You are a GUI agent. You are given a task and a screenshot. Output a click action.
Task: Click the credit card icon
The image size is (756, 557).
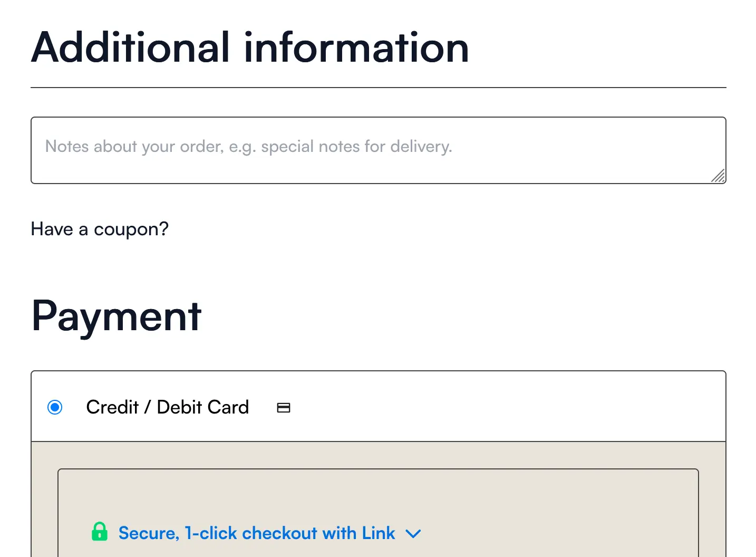coord(284,408)
